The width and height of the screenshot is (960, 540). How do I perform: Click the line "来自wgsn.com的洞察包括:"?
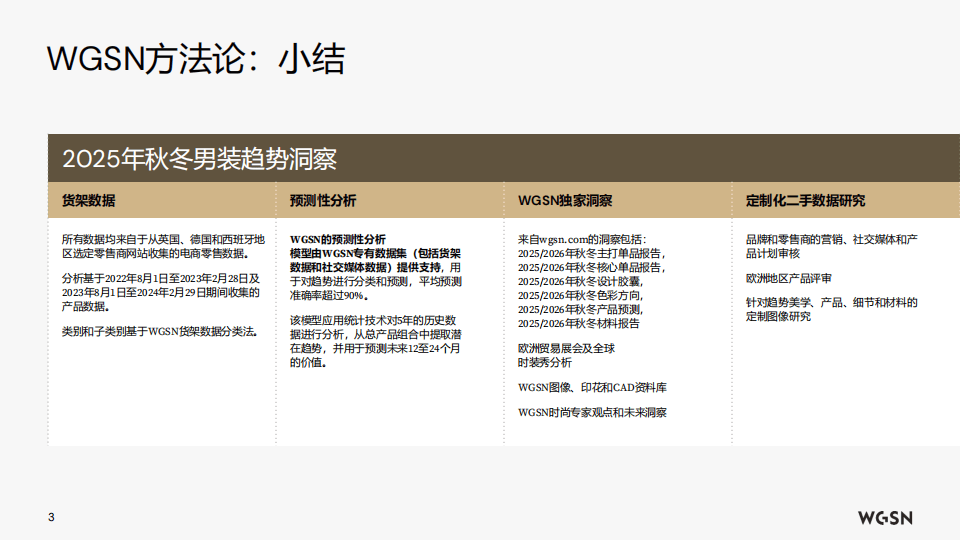tap(582, 239)
